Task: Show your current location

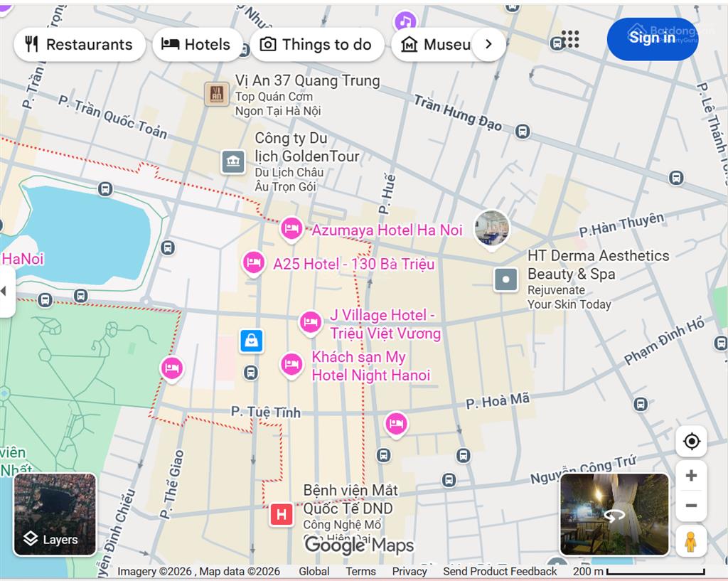Action: 691,441
